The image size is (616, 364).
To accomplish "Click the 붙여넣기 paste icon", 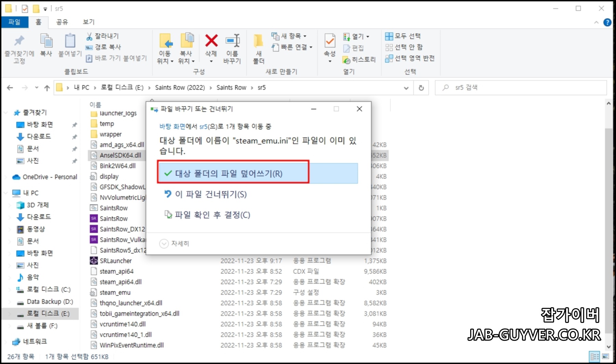I will 70,41.
